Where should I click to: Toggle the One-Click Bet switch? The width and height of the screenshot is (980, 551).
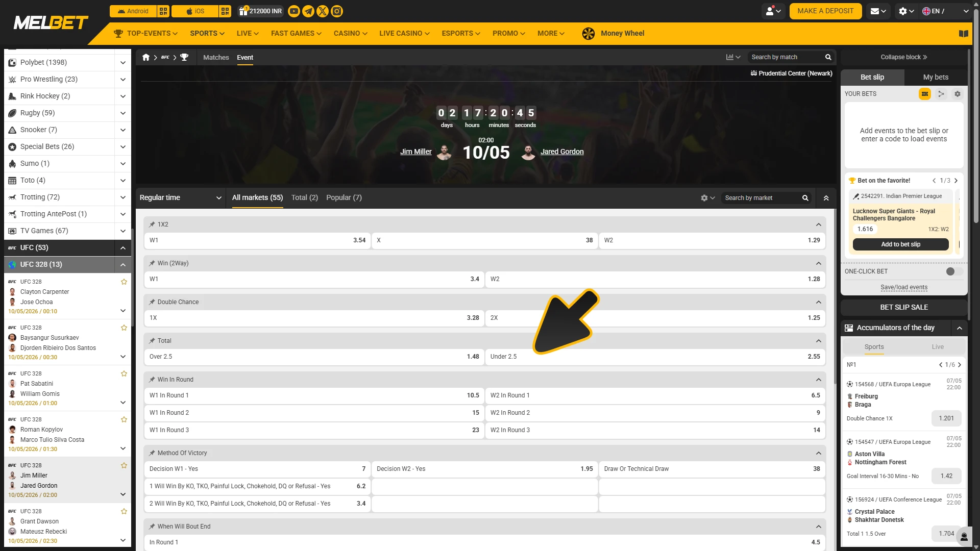(954, 271)
